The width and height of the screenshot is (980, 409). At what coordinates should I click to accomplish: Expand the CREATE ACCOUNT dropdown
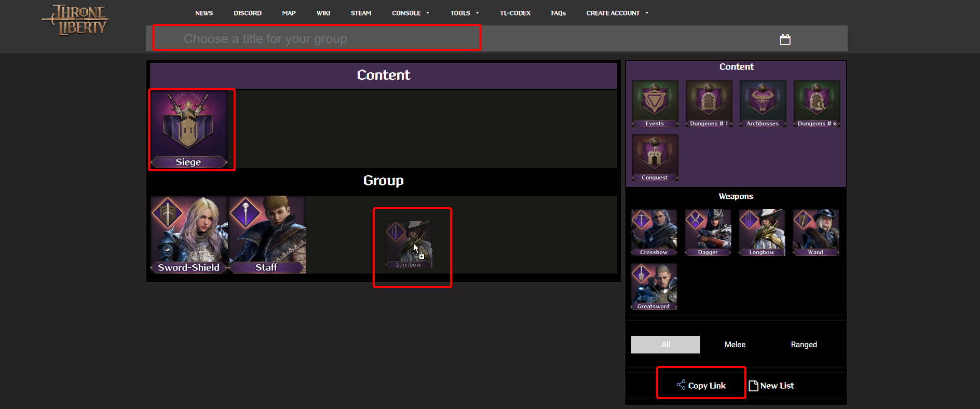tap(617, 13)
